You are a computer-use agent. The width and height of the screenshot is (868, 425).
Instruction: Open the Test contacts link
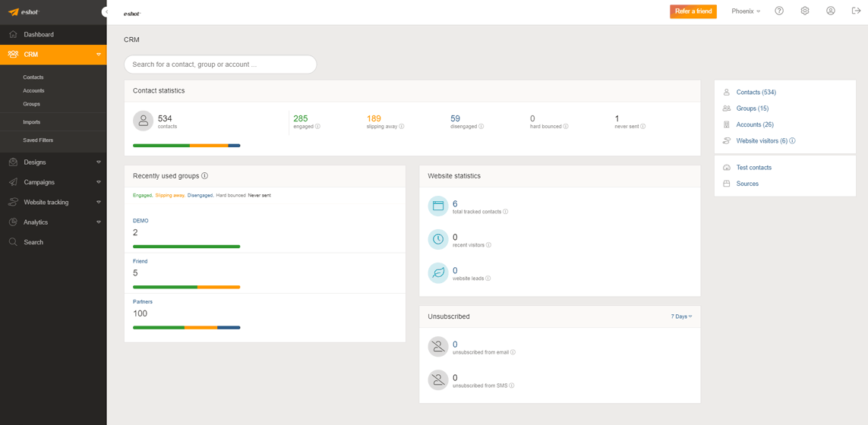[x=753, y=168]
